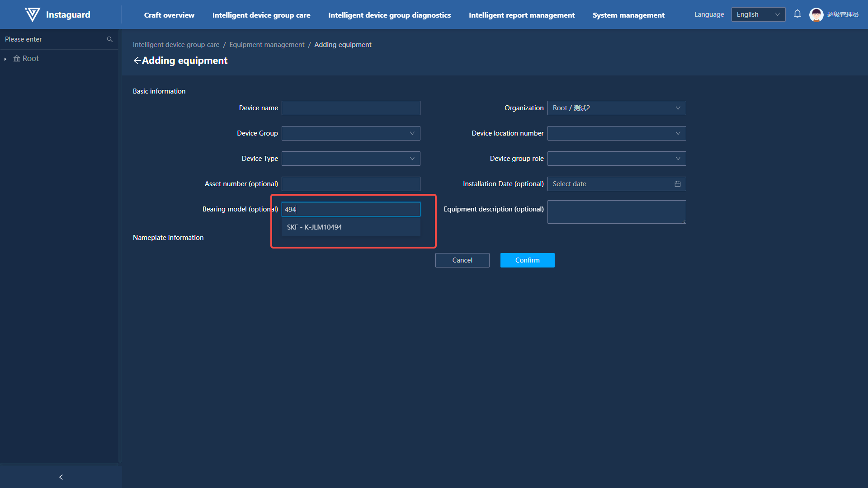Click the Instaguard logo icon
This screenshot has width=868, height=488.
coord(32,14)
